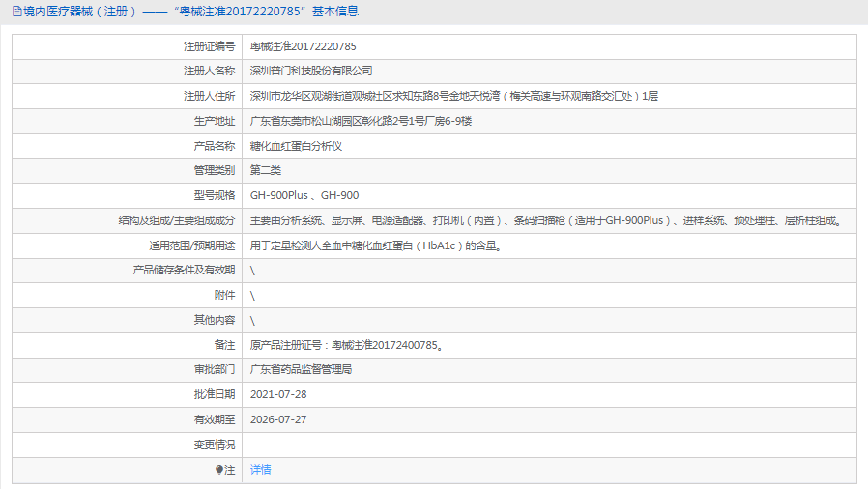
Task: Click the management class value 第二类
Action: (266, 170)
